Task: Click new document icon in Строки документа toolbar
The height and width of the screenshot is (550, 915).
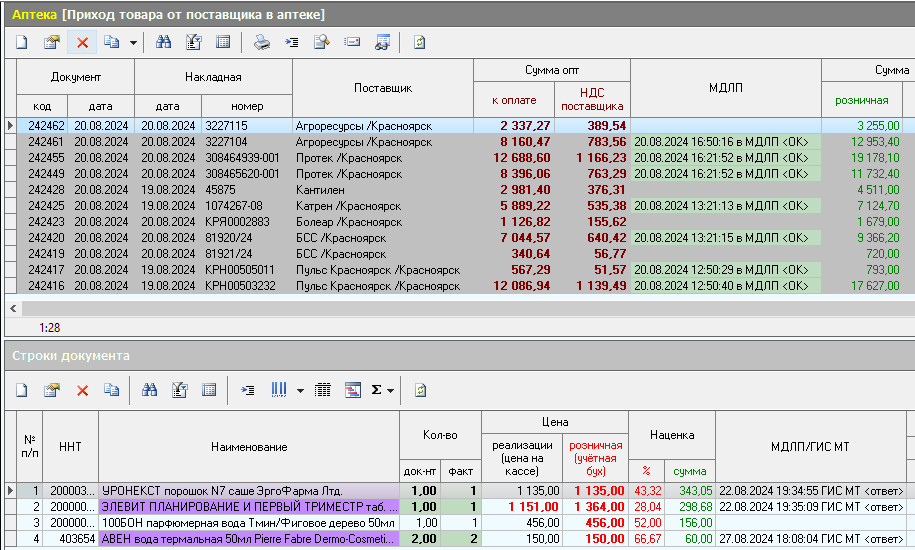Action: click(x=22, y=390)
